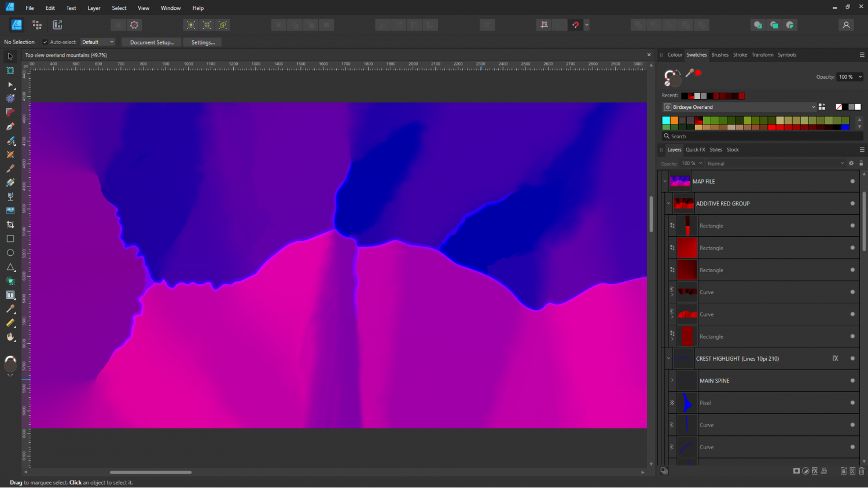
Task: Click the canvas horizontal scrollbar thumb
Action: [150, 472]
